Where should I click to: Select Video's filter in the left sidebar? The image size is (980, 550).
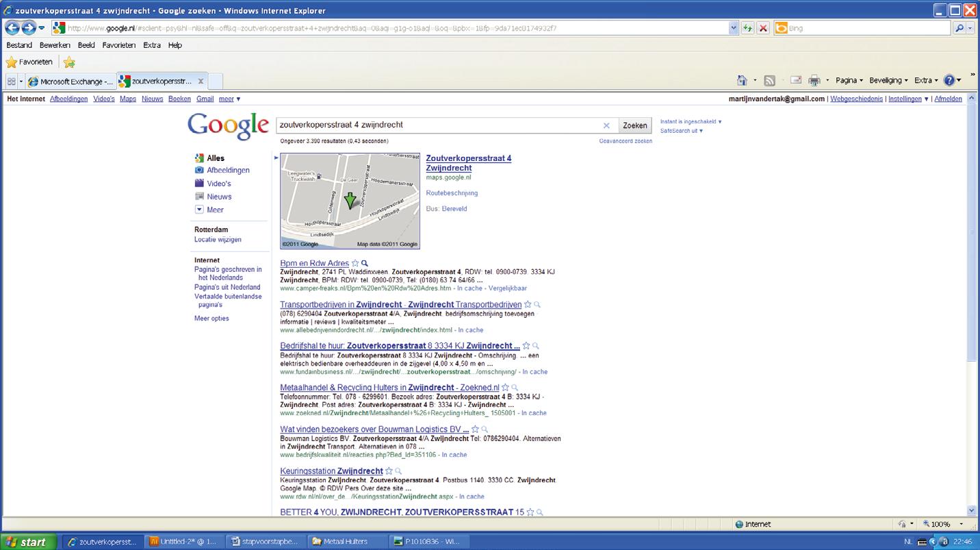(x=219, y=184)
